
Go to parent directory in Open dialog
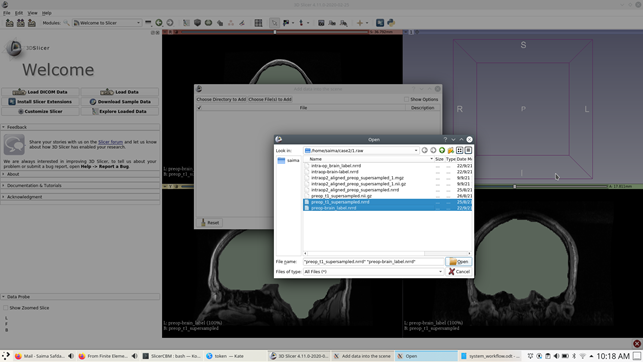click(442, 150)
